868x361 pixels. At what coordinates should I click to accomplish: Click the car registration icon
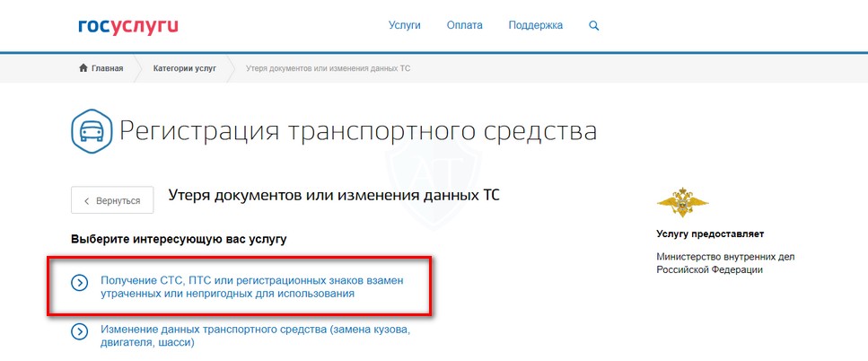pyautogui.click(x=92, y=131)
